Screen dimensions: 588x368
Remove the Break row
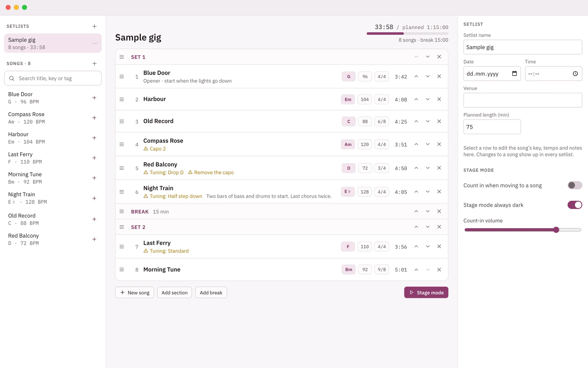coord(439,211)
